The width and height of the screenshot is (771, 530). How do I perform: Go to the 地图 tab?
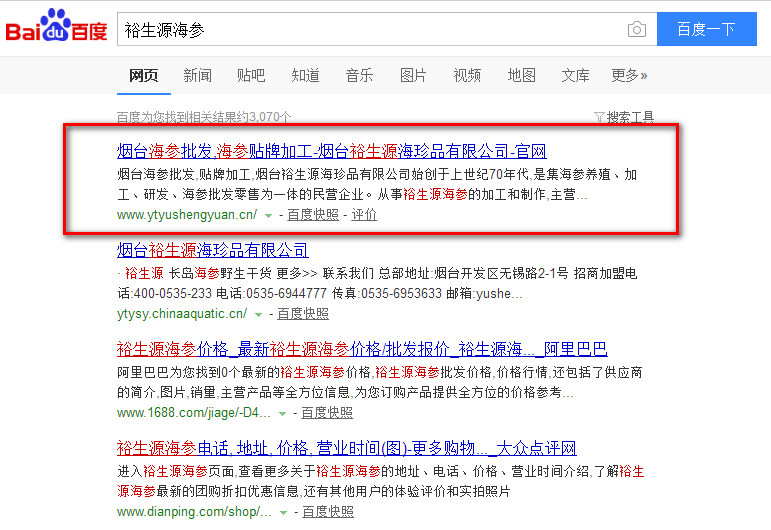coord(521,75)
